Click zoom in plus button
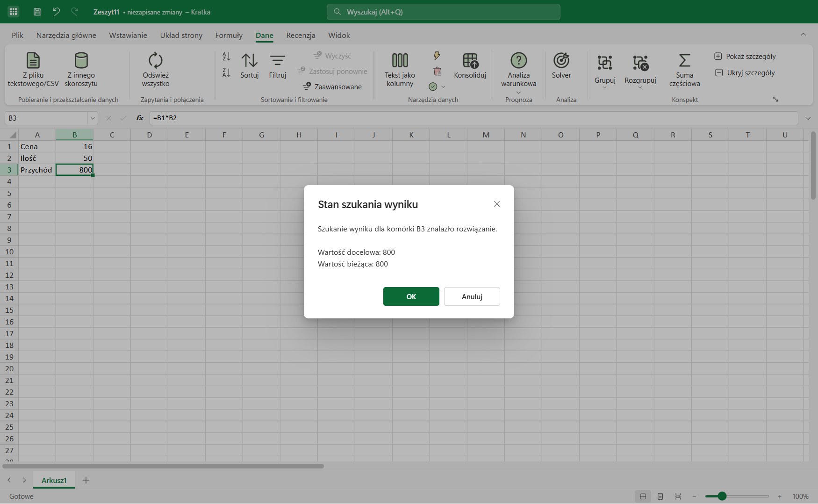818x504 pixels. 780,497
